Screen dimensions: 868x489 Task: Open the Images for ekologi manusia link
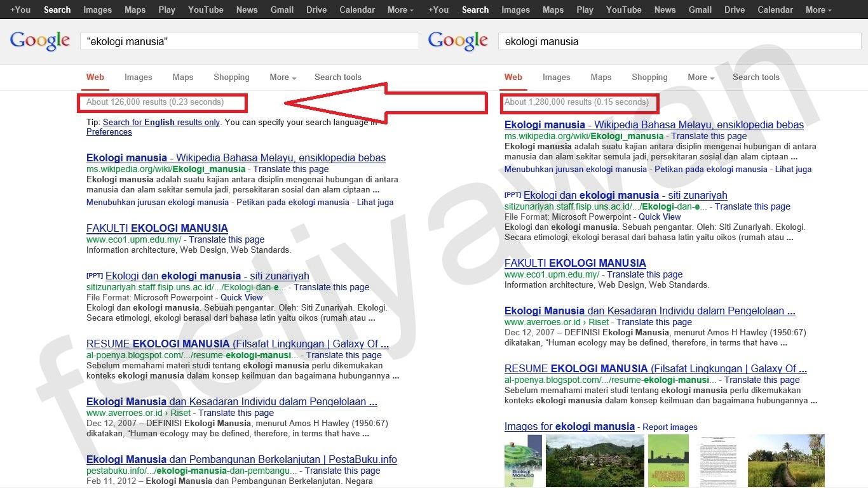coord(569,427)
